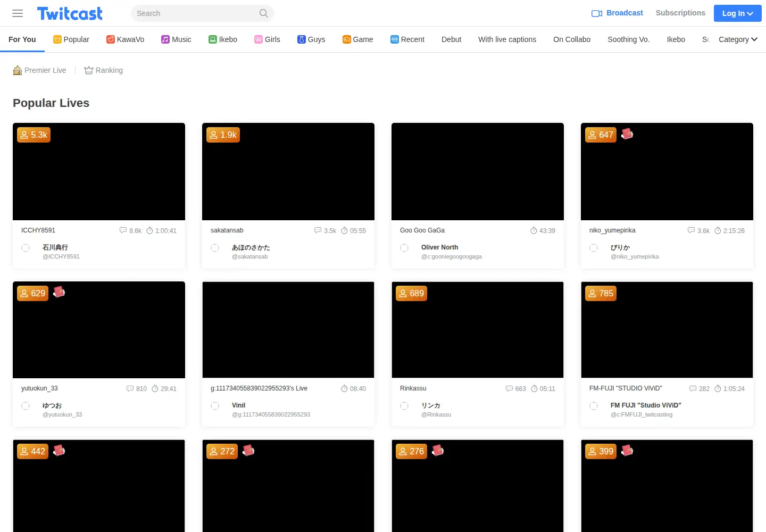Click the ticket icon beside 647 viewers
Image resolution: width=766 pixels, height=532 pixels.
pos(627,134)
